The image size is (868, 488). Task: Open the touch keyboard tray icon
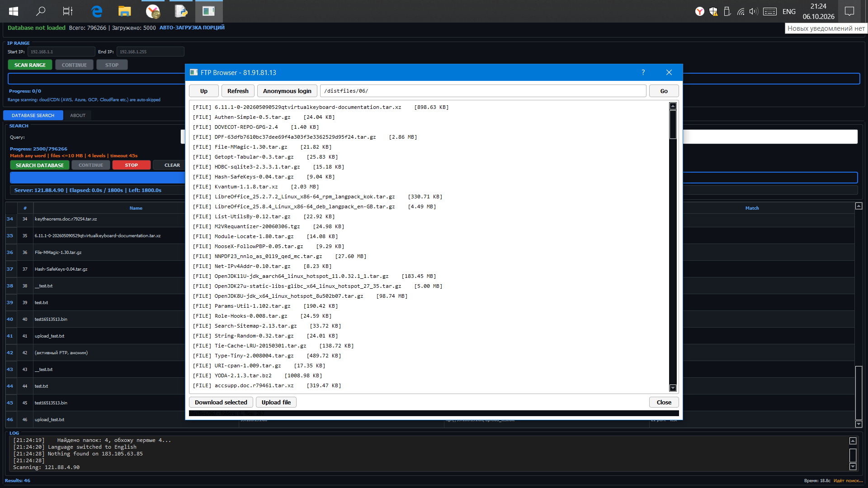point(769,11)
